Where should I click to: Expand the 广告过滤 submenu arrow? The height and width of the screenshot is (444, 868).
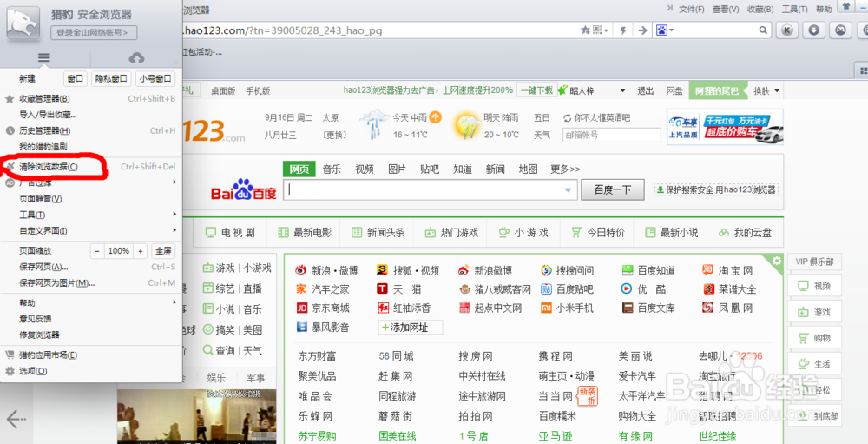point(174,182)
